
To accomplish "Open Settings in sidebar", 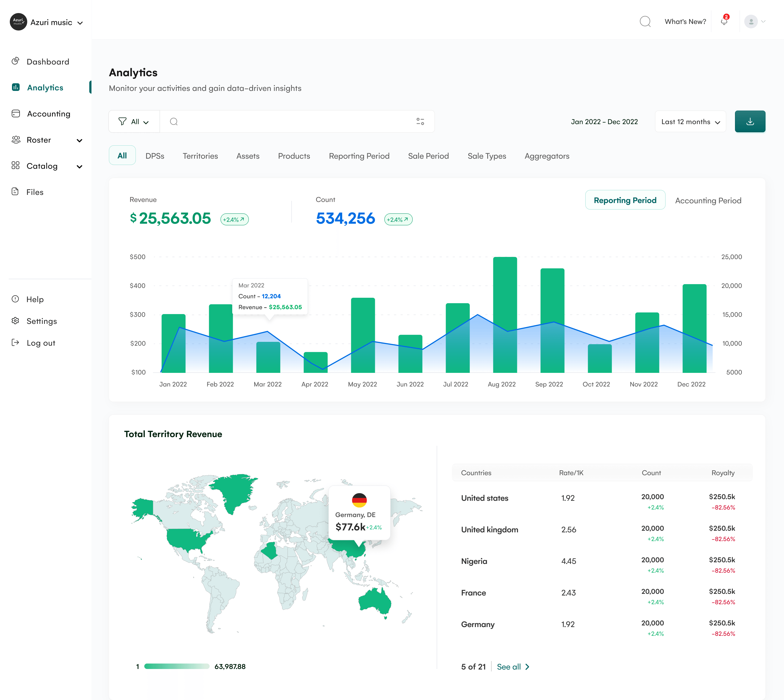I will [x=42, y=321].
